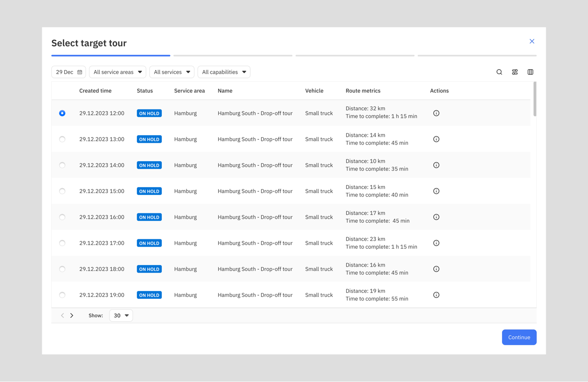Click the Select target tour heading

tap(89, 43)
